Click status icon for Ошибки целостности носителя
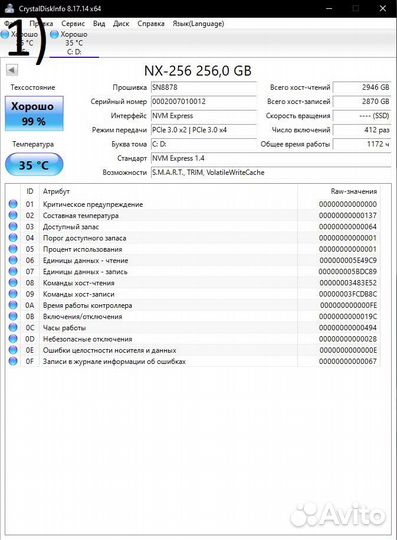 click(13, 350)
